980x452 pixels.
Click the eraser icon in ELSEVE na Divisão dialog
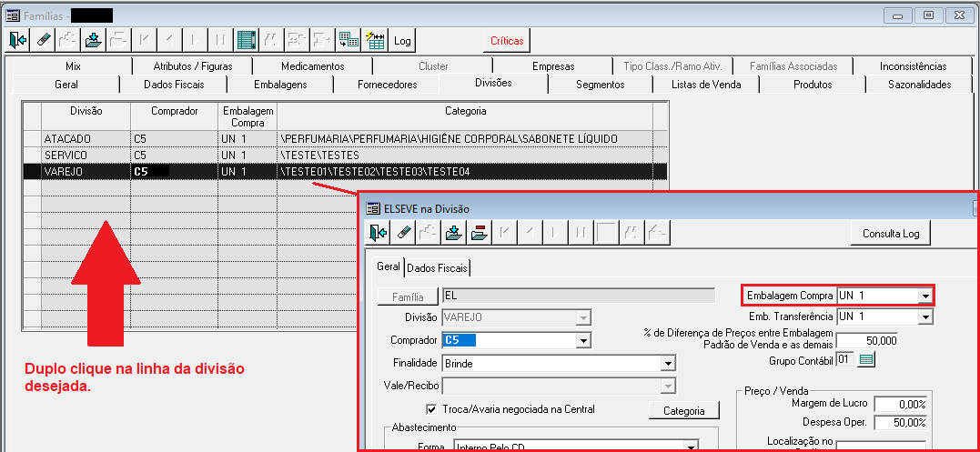[402, 233]
